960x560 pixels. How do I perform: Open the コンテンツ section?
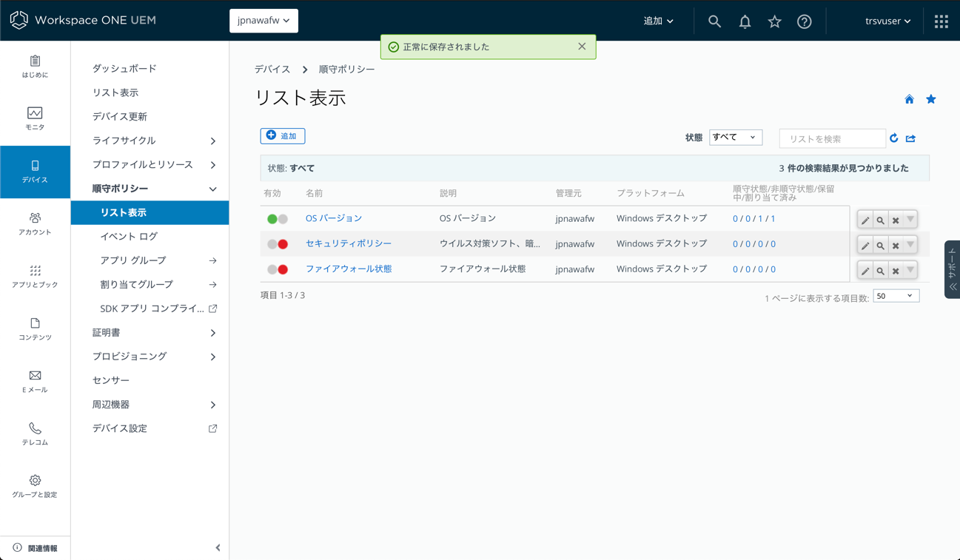tap(35, 329)
